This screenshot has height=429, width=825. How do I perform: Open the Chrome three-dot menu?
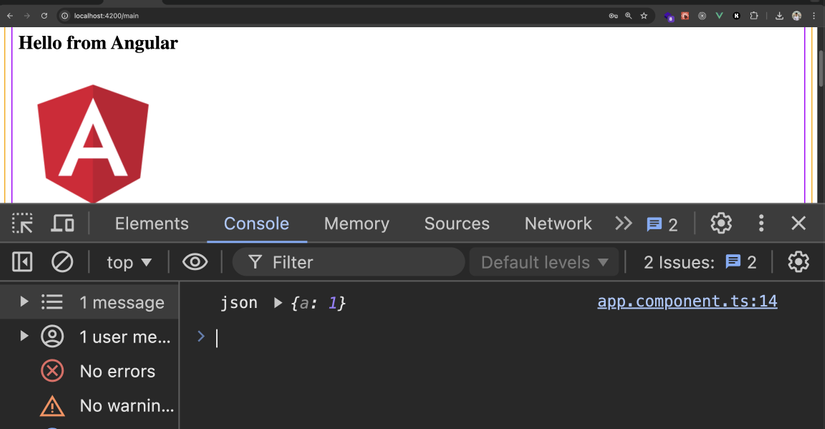coord(813,16)
